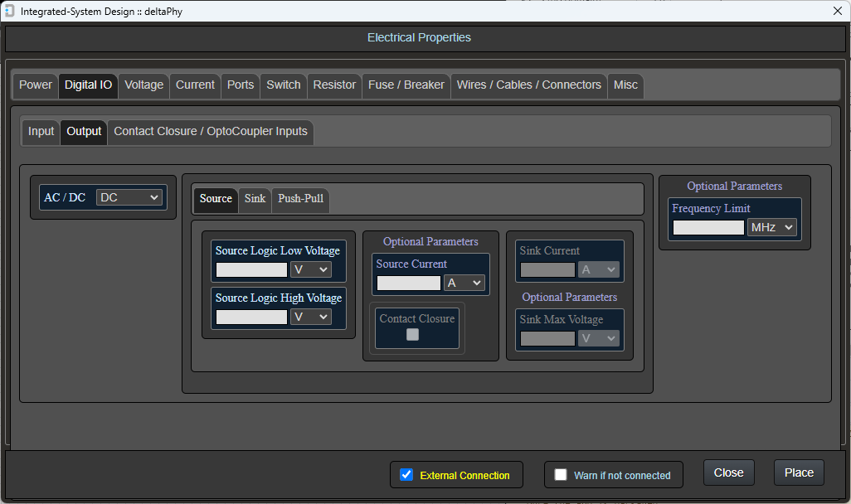Focus the Source Logic Low Voltage field
The image size is (851, 504).
tap(251, 269)
